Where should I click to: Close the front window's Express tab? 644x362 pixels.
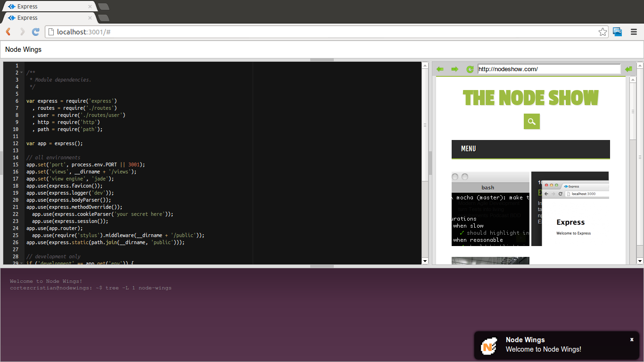pos(90,17)
